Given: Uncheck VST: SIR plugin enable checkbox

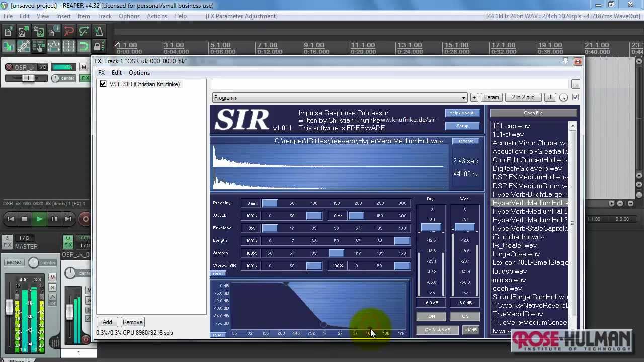Looking at the screenshot, I should click(x=103, y=84).
